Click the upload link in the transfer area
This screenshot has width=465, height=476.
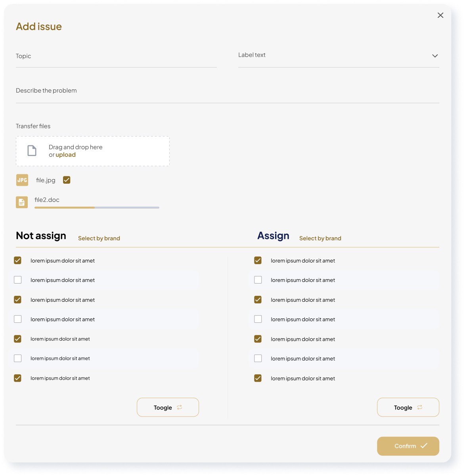click(65, 154)
